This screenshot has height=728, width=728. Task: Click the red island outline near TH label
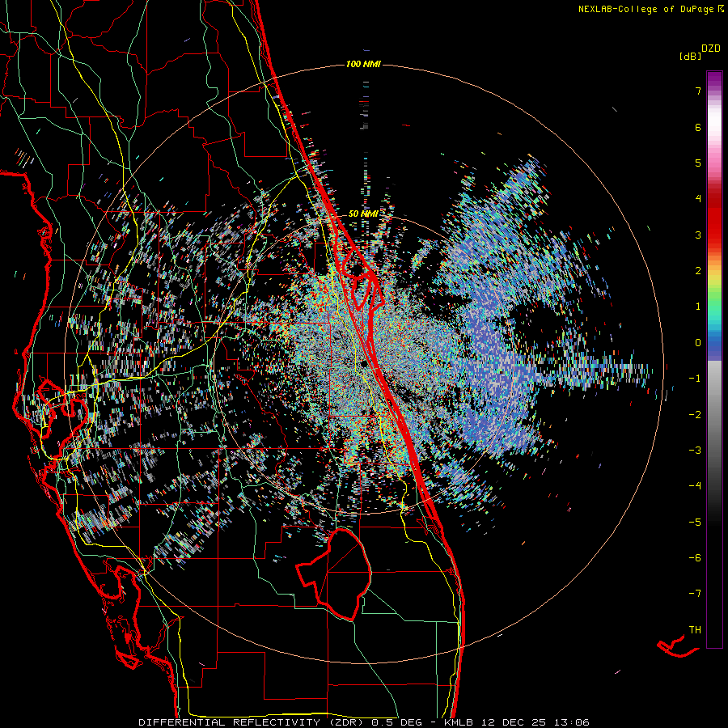click(678, 647)
